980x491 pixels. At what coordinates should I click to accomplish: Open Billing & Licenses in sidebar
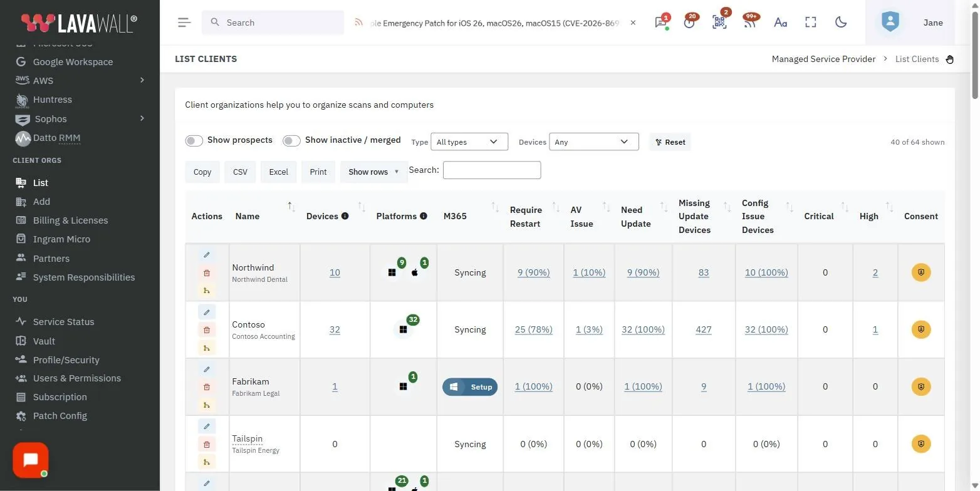(x=70, y=220)
